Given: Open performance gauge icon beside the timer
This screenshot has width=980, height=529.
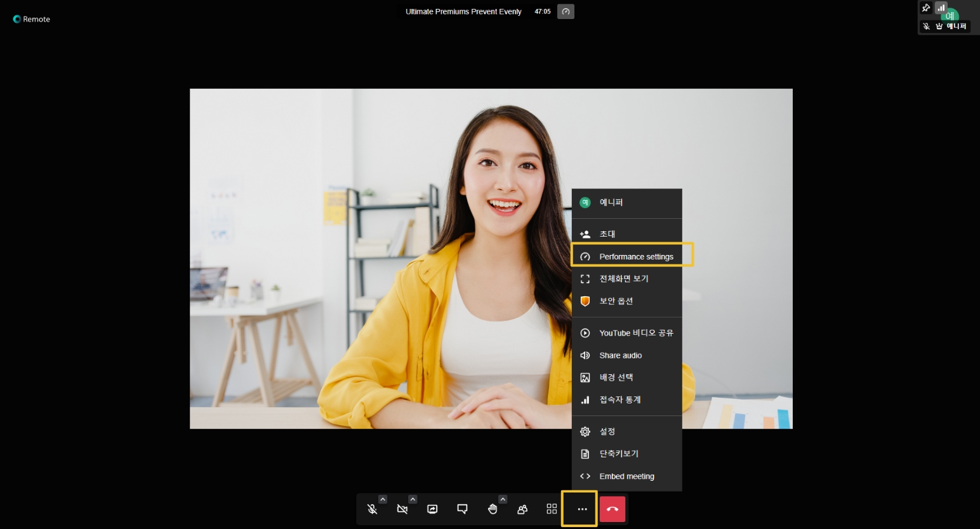Looking at the screenshot, I should click(566, 11).
